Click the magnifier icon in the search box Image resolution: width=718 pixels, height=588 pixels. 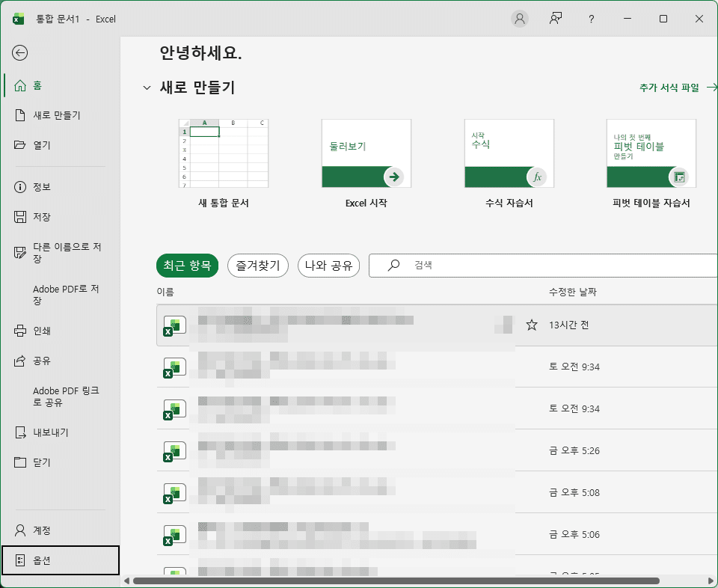tap(393, 265)
